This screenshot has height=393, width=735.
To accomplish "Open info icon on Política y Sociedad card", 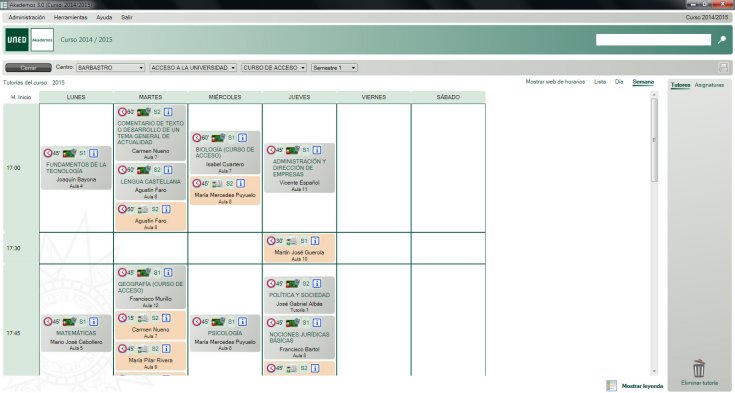I will [x=317, y=284].
